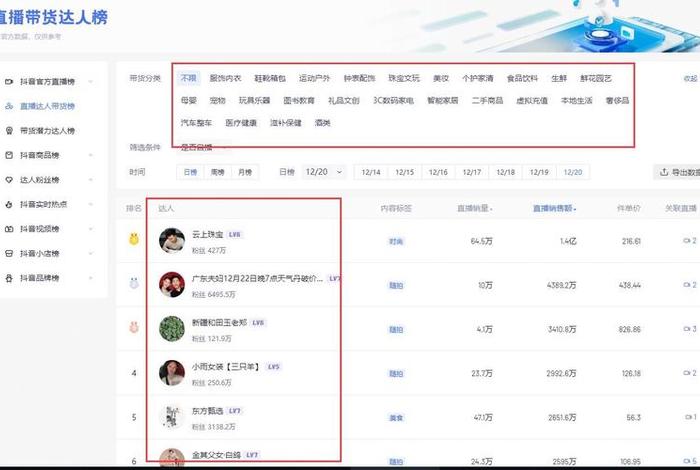Click the first-place gold medal icon
This screenshot has width=700, height=470.
point(134,239)
